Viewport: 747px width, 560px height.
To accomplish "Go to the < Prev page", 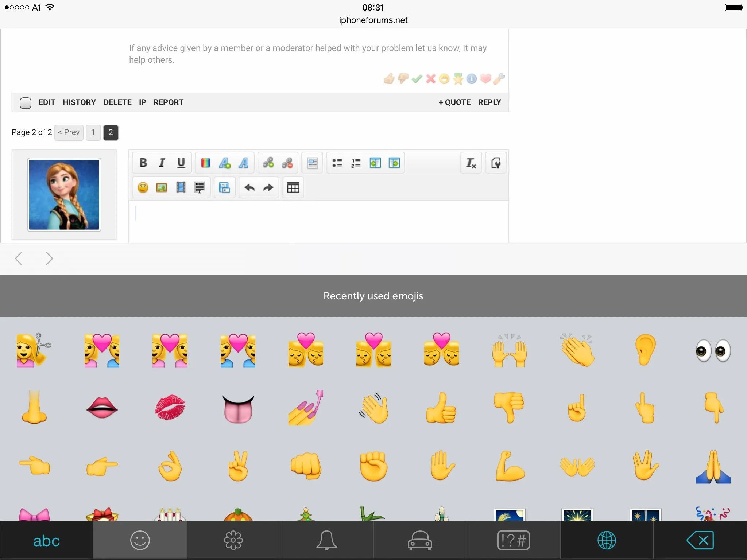I will click(x=69, y=132).
